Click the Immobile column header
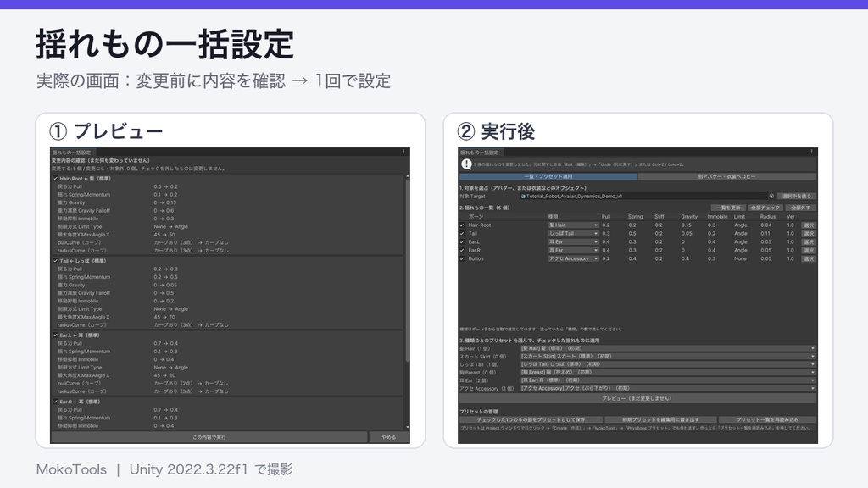Screen dimensions: 868x488 click(717, 217)
